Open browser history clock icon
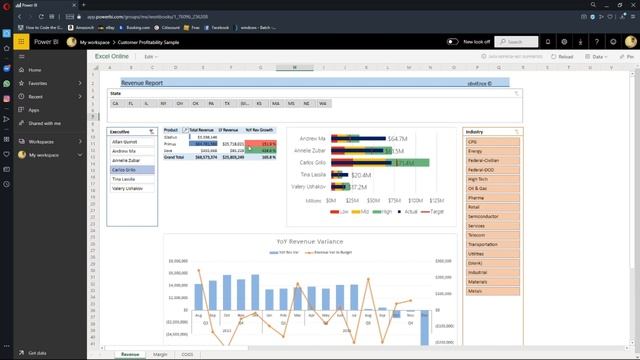This screenshot has height=360, width=640. [7, 184]
